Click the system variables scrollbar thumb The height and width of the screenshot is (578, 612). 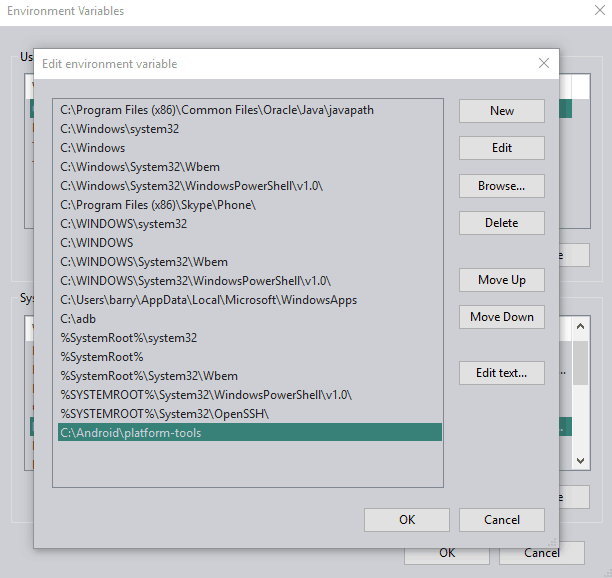[580, 363]
